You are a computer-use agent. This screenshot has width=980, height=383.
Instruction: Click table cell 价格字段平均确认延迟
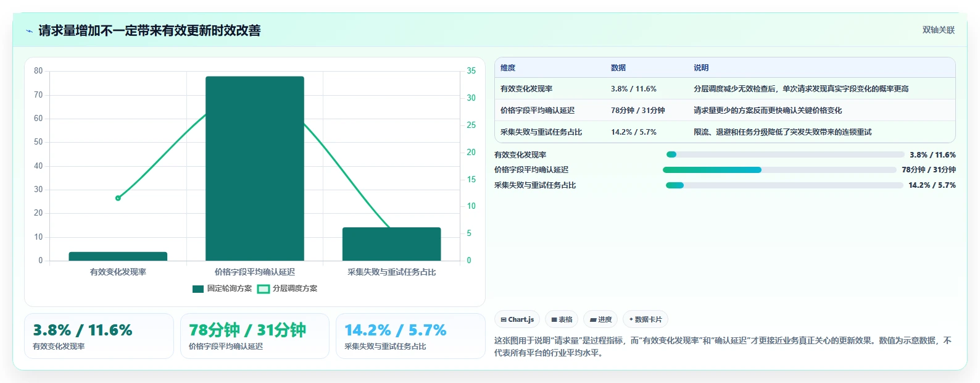[538, 111]
